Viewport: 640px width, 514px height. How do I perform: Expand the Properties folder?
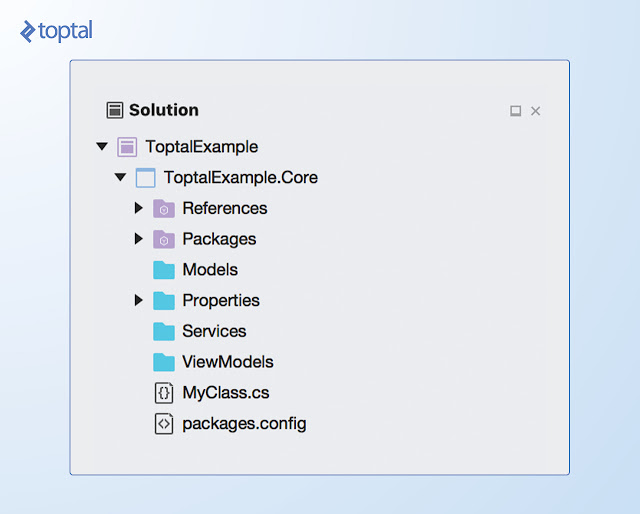(139, 301)
